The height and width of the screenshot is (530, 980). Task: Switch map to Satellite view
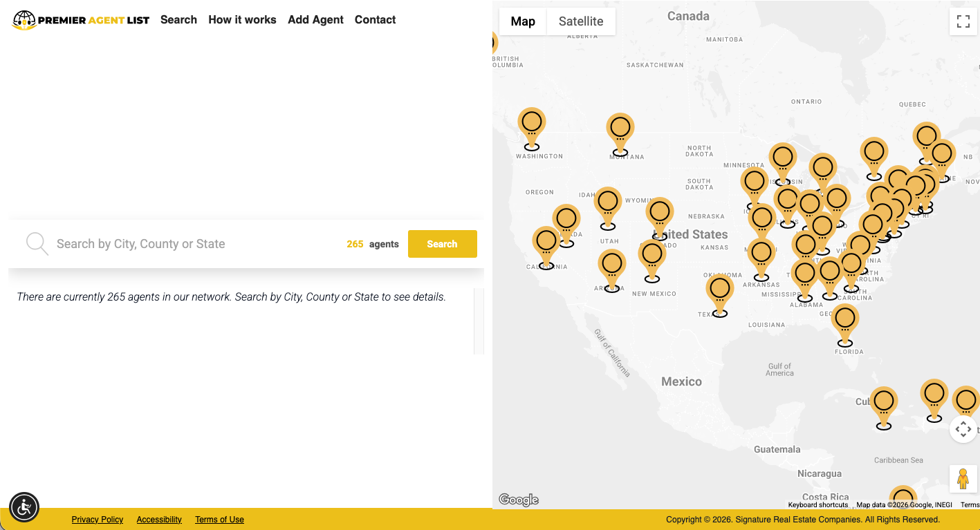click(x=580, y=21)
